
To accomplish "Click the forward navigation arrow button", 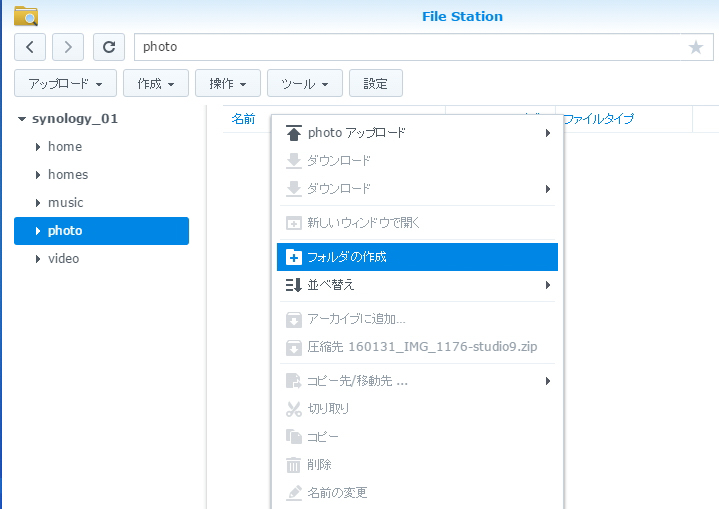I will tap(68, 47).
